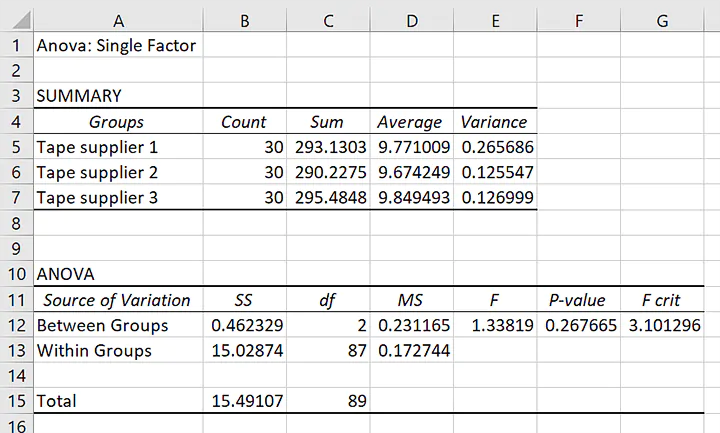The image size is (720, 433).
Task: Select row 5 header
Action: click(17, 147)
